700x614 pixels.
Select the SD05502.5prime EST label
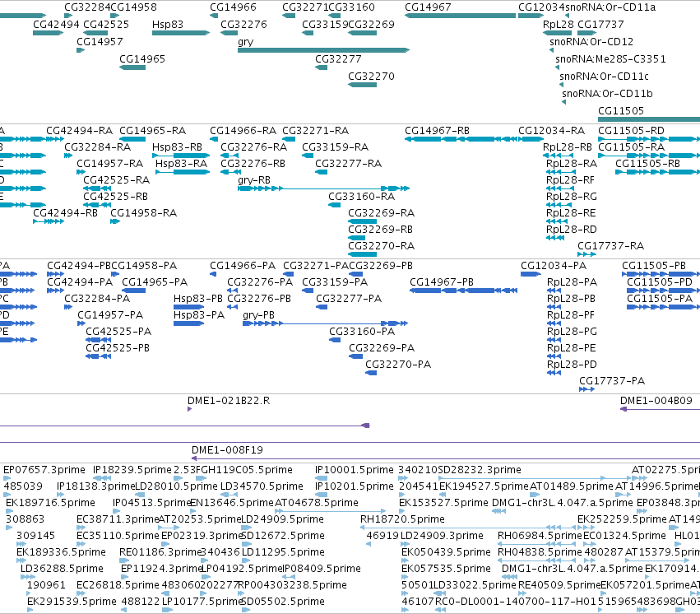click(x=283, y=602)
